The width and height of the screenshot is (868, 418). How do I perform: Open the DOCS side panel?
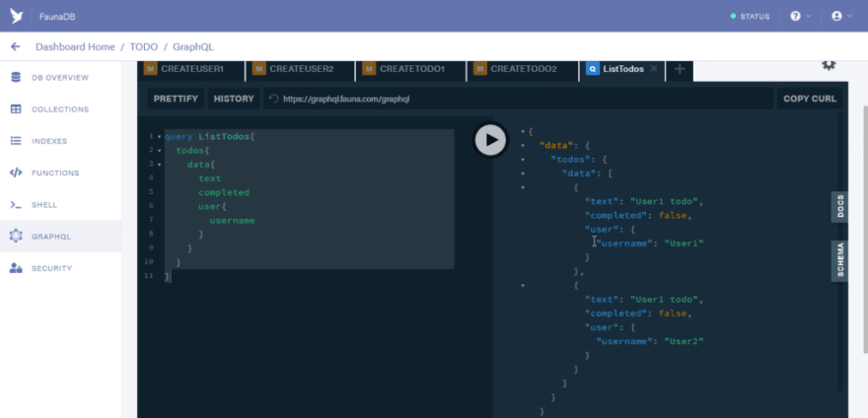[839, 206]
